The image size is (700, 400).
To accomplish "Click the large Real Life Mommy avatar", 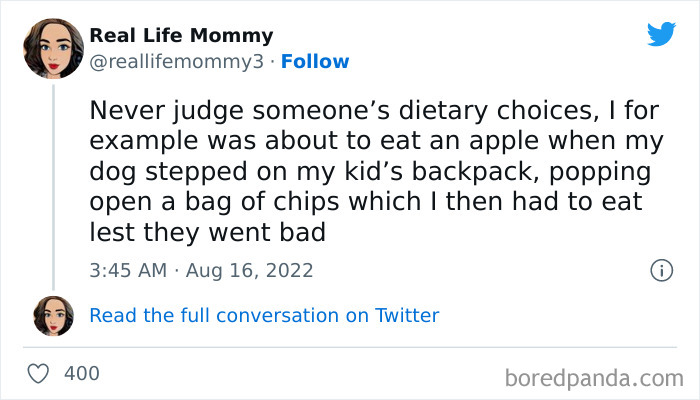I will tap(54, 50).
